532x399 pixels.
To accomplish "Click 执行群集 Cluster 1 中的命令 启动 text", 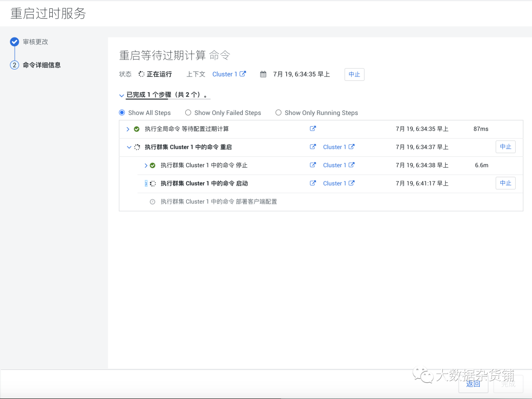I will (204, 183).
